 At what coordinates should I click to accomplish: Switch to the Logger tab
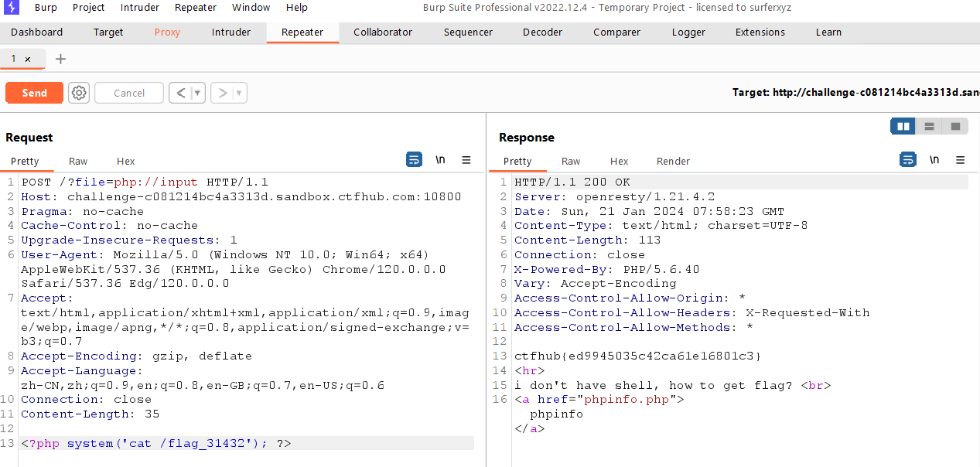coord(688,32)
